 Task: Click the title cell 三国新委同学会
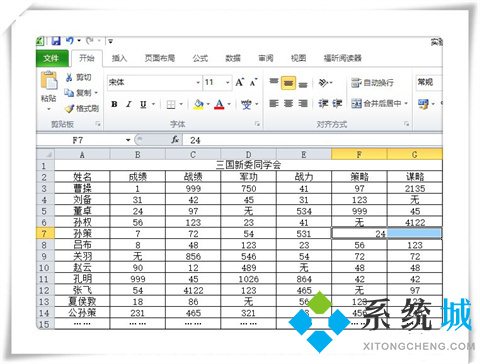tap(248, 165)
